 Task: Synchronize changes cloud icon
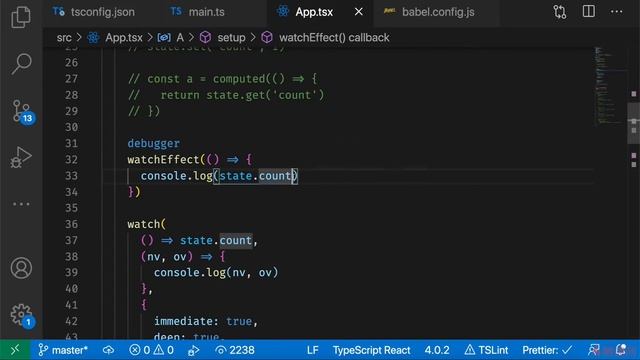[x=108, y=350]
